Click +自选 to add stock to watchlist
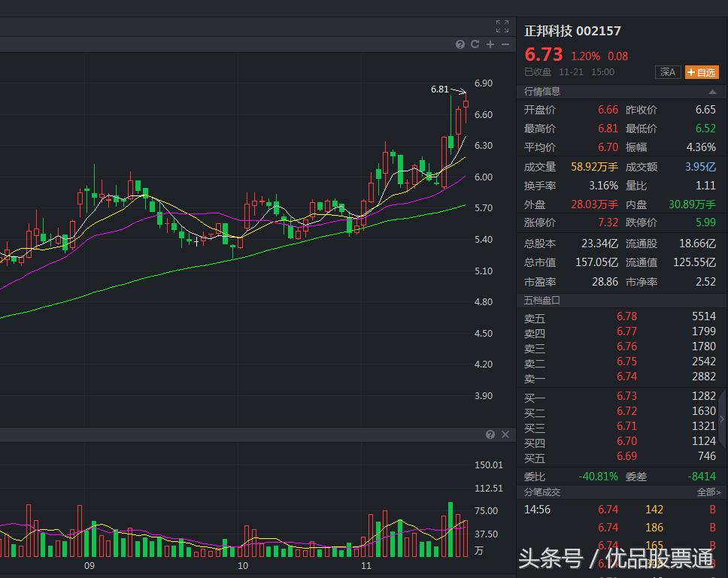Image resolution: width=728 pixels, height=578 pixels. pos(702,72)
